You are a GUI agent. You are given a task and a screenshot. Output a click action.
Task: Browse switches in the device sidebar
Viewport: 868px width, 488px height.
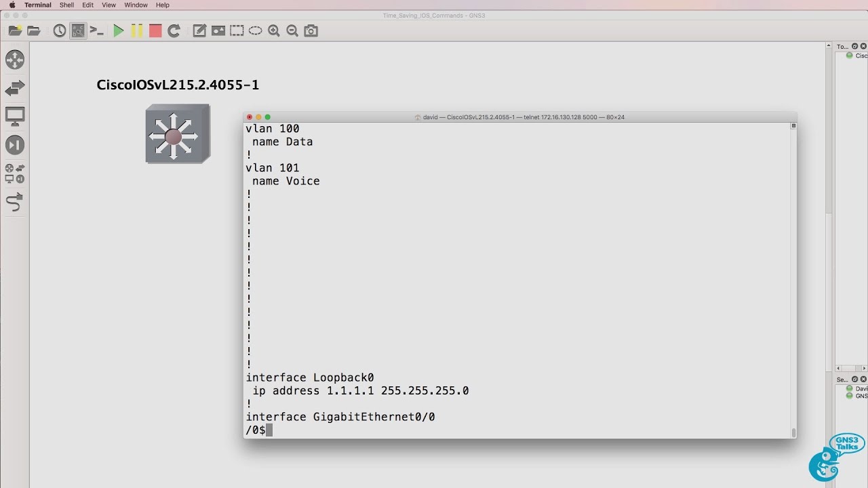[15, 87]
